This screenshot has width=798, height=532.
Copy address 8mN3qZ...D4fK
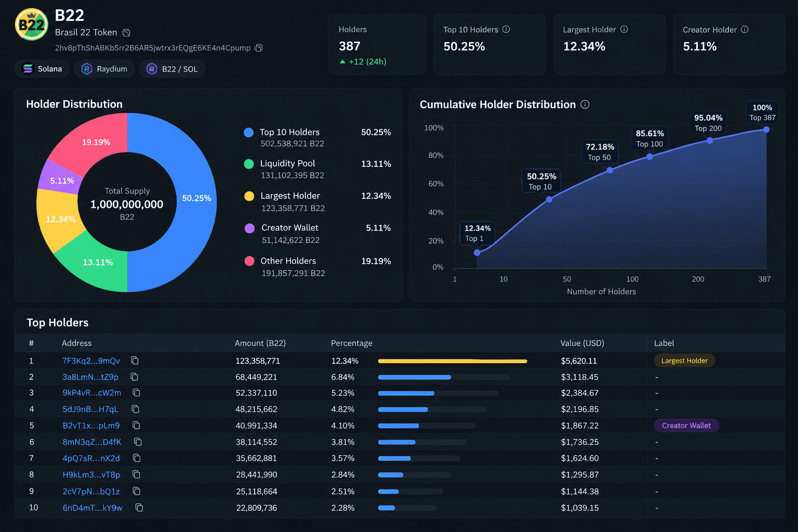[138, 442]
